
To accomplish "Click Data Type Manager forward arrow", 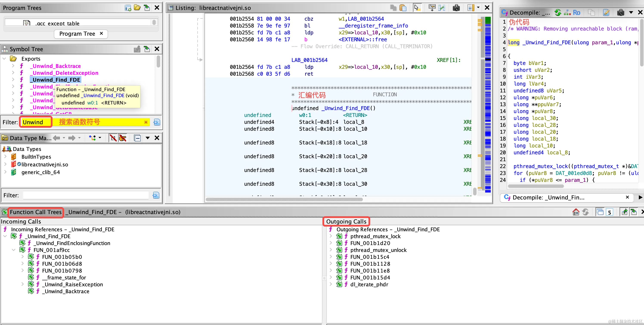I will click(x=72, y=138).
